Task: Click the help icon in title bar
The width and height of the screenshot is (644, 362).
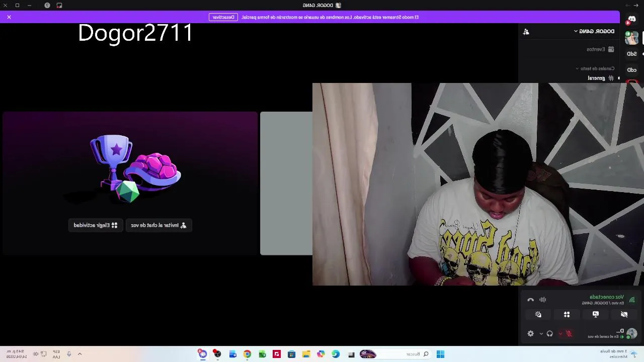Action: [47, 5]
